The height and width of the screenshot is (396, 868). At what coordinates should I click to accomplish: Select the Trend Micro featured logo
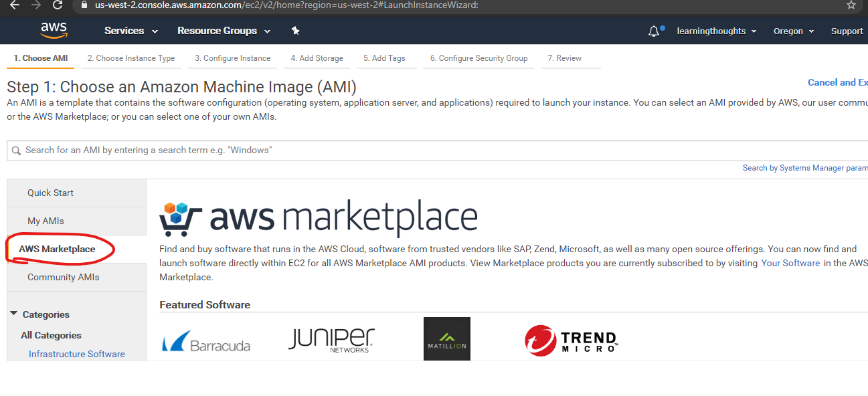[x=571, y=340]
